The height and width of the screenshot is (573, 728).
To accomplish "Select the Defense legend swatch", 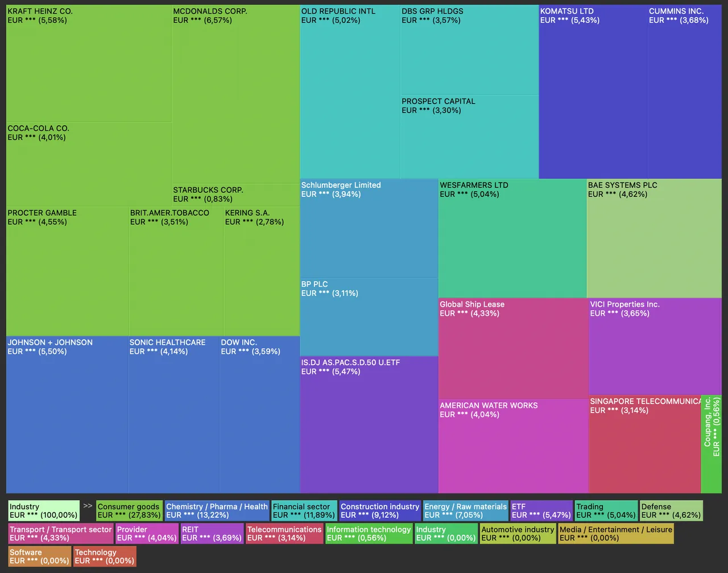I will [672, 510].
